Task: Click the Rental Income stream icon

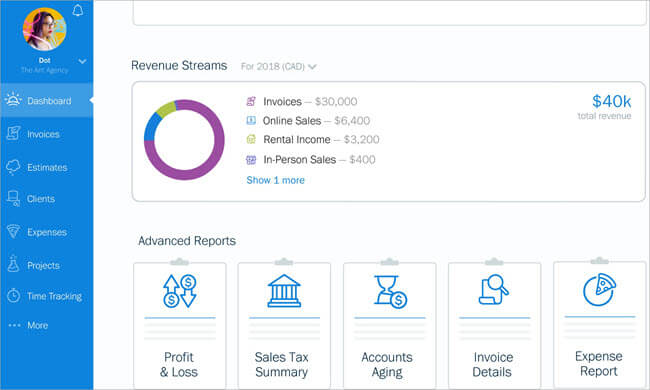Action: tap(251, 140)
